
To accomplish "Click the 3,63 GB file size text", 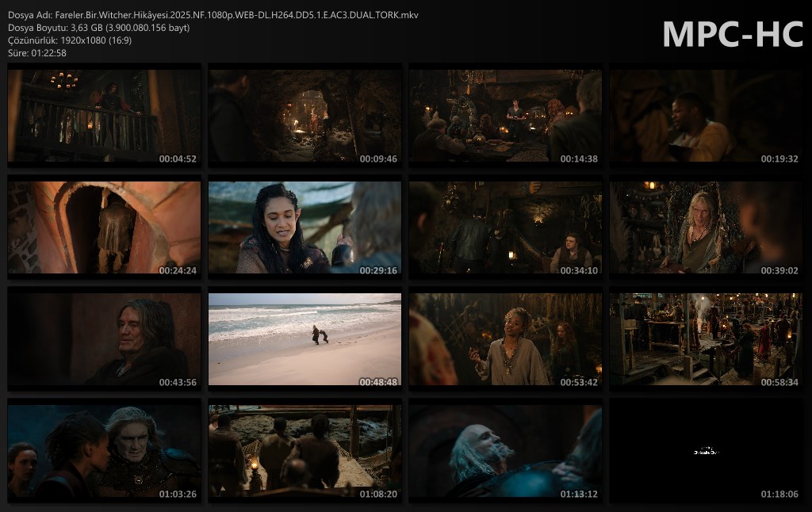I will pyautogui.click(x=98, y=28).
